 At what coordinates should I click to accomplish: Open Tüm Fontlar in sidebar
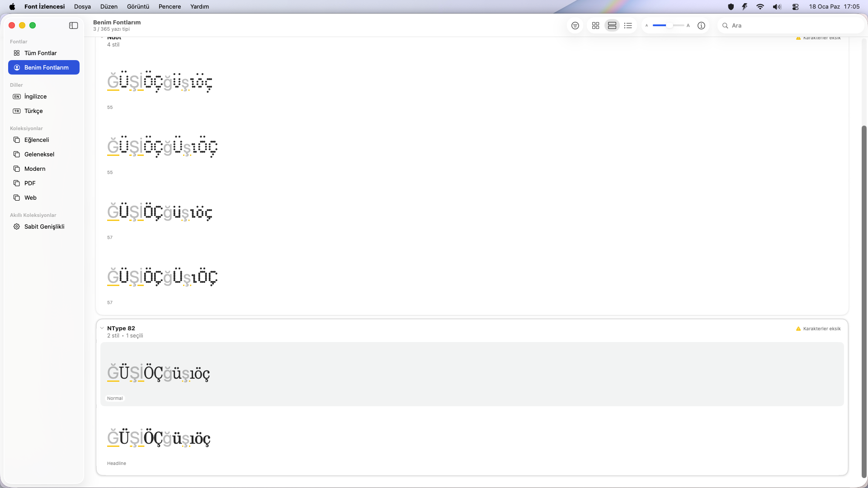[40, 53]
